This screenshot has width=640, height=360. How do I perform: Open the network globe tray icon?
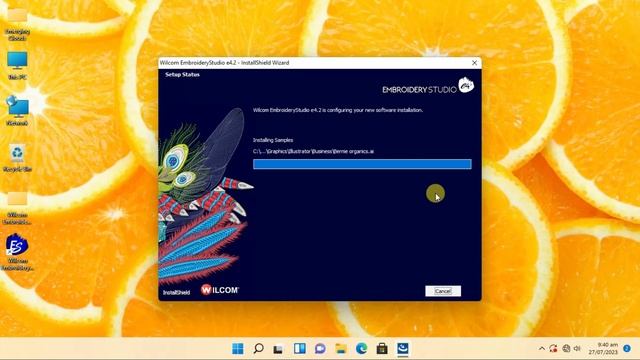pyautogui.click(x=566, y=349)
